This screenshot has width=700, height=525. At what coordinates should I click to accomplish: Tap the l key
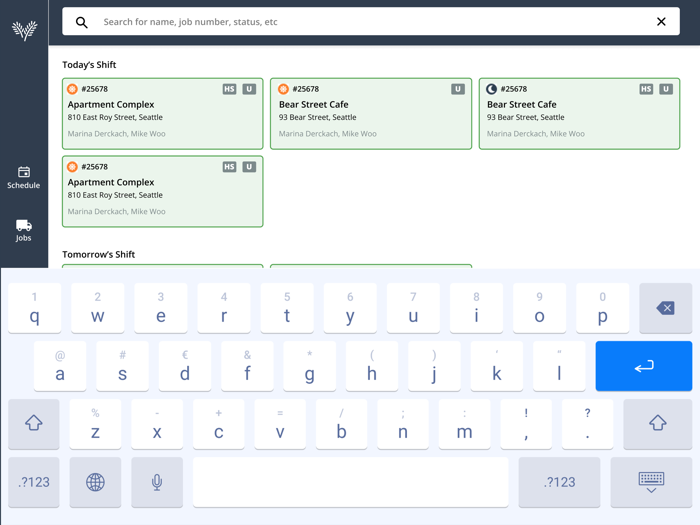tap(559, 366)
